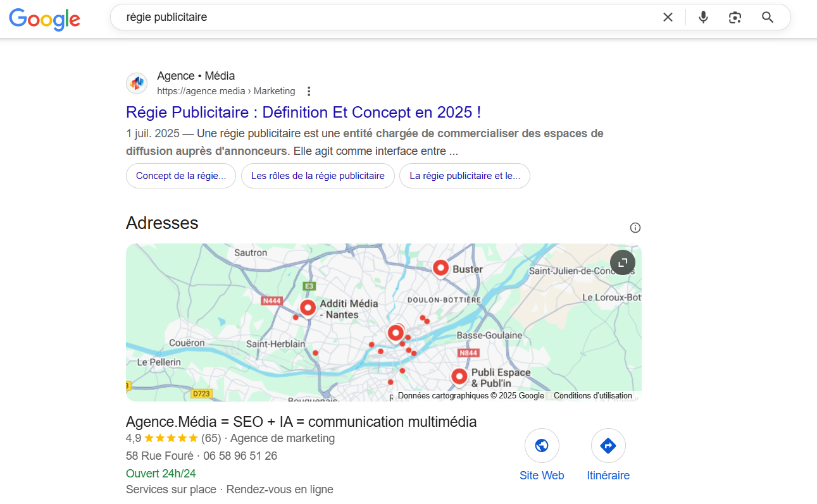The height and width of the screenshot is (504, 817).
Task: Click the N844 road badge on the map
Action: (469, 352)
